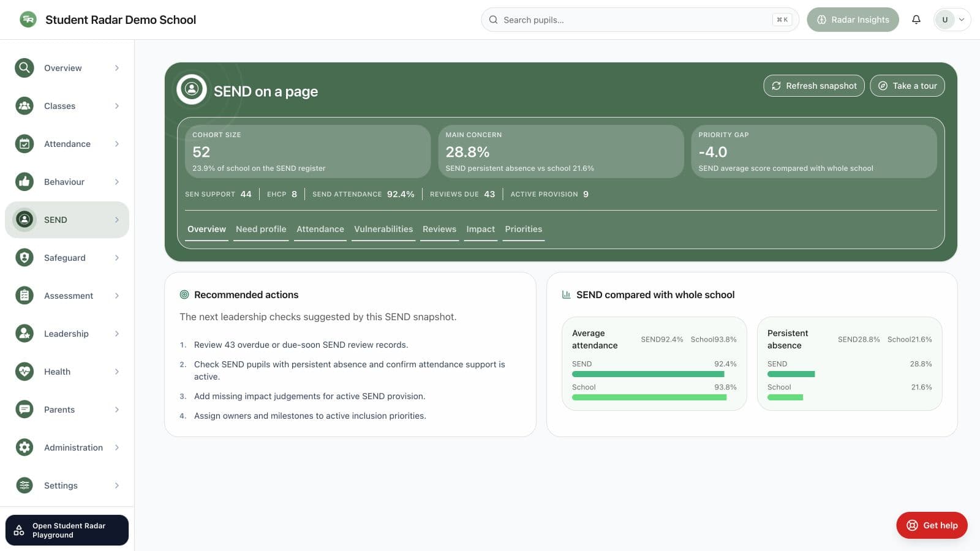Image resolution: width=980 pixels, height=551 pixels.
Task: Open Student Radar Playground
Action: (67, 530)
